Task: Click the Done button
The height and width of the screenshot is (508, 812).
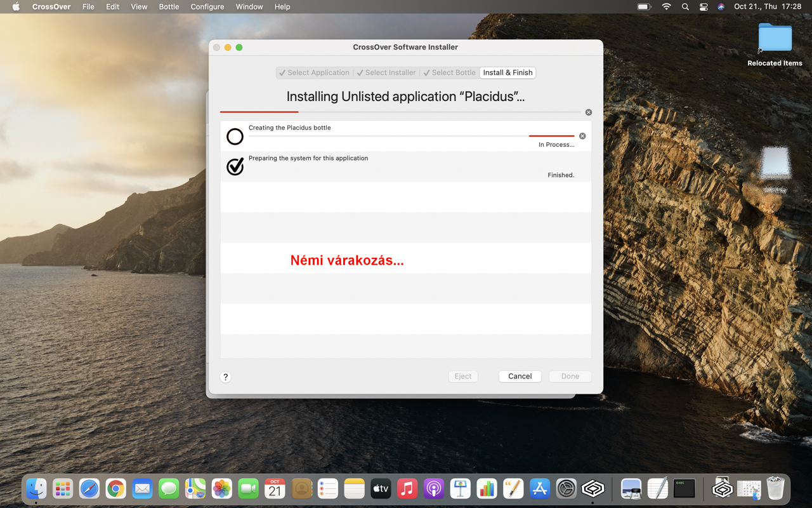Action: 570,377
